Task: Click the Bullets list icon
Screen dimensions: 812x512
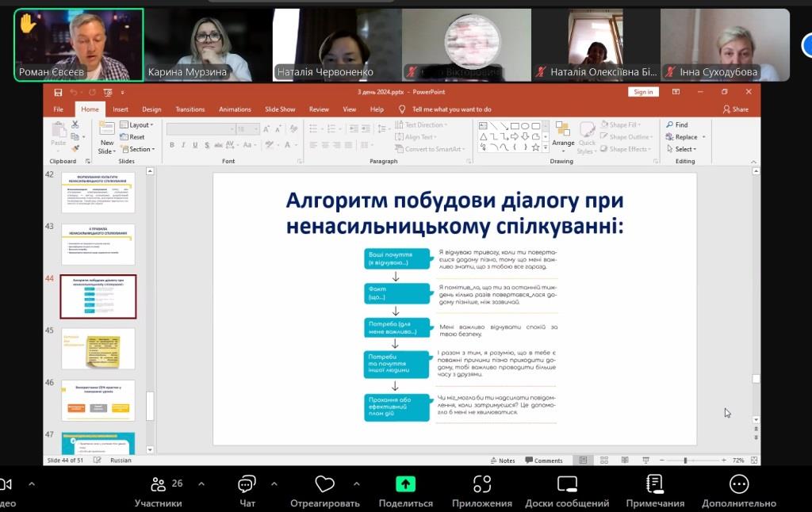Action: pos(314,128)
